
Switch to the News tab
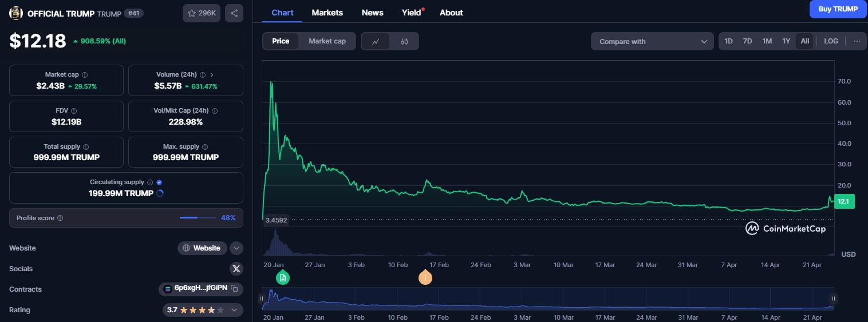[x=373, y=13]
